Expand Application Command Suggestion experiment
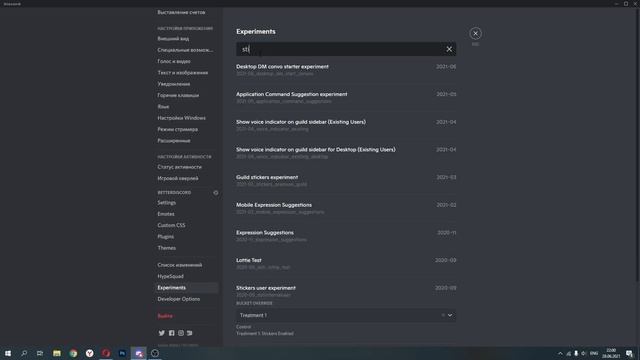This screenshot has width=640, height=360. (x=346, y=98)
